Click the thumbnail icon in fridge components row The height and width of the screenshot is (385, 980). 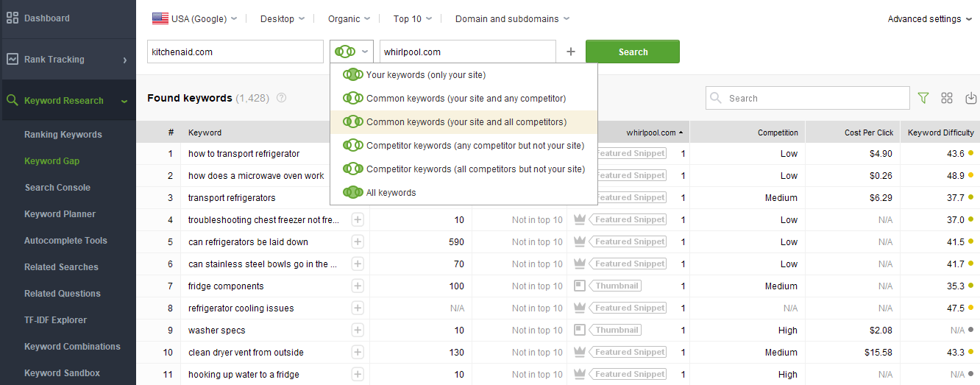point(579,286)
